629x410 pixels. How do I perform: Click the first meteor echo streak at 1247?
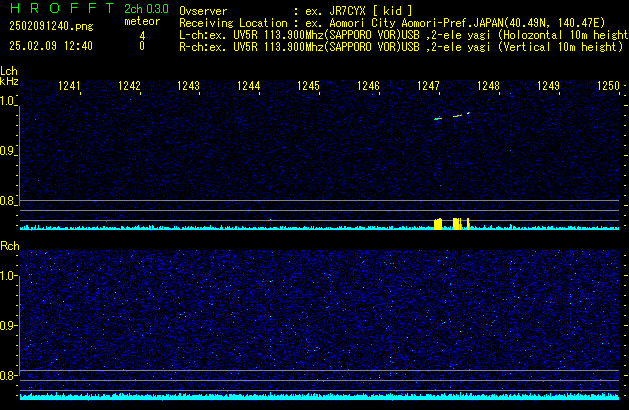(438, 119)
